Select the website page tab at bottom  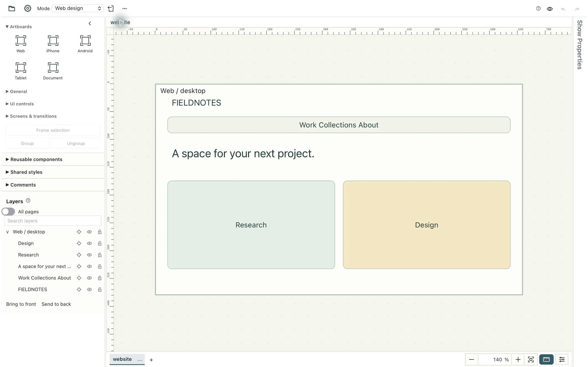tap(122, 359)
